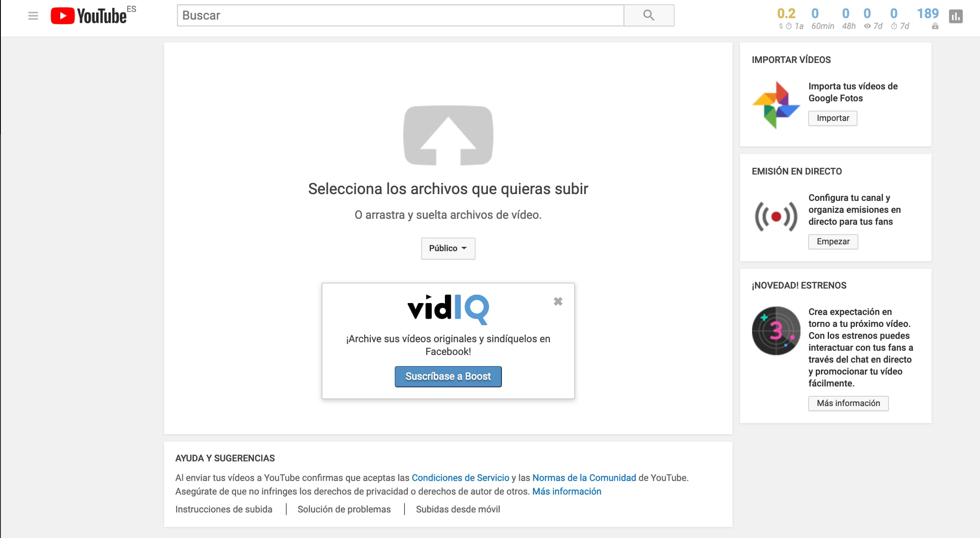This screenshot has width=980, height=538.
Task: Click the Estrenos countdown icon
Action: pyautogui.click(x=776, y=331)
